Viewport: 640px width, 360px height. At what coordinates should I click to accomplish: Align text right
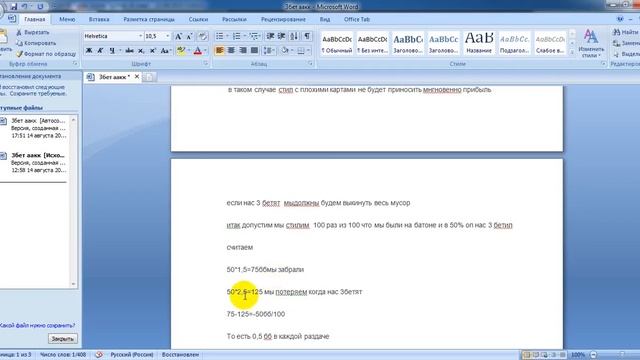point(243,51)
